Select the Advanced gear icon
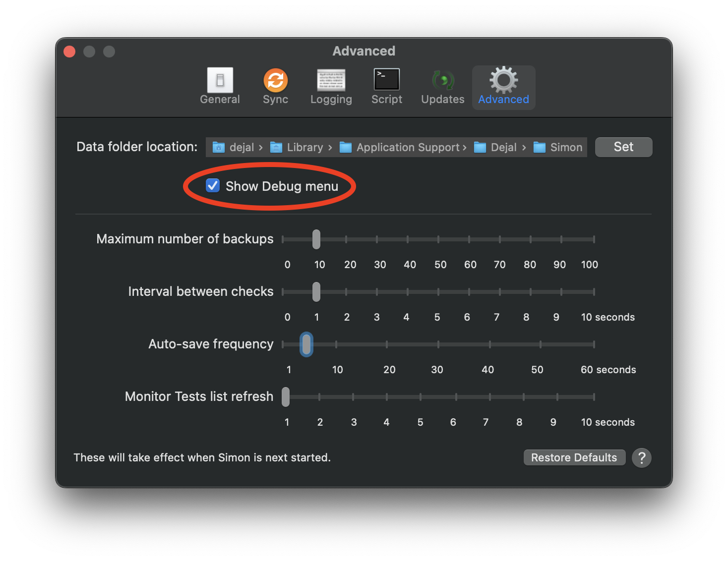728x561 pixels. [x=504, y=80]
